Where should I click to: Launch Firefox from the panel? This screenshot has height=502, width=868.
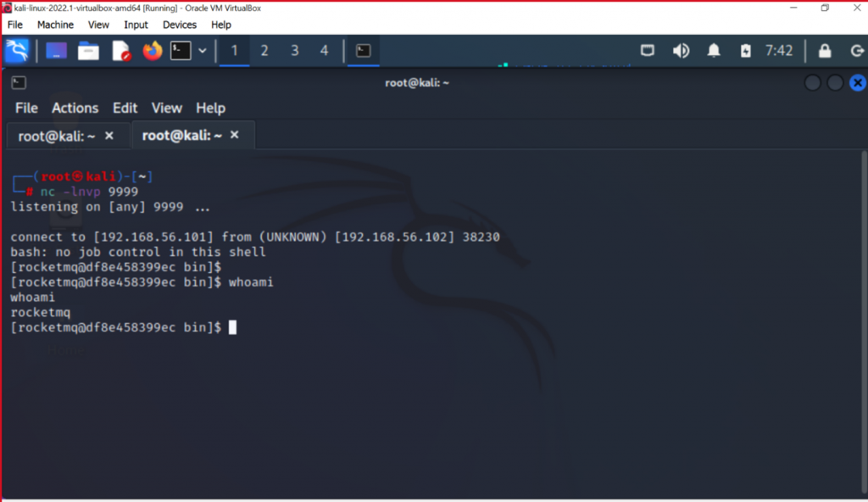coord(153,51)
